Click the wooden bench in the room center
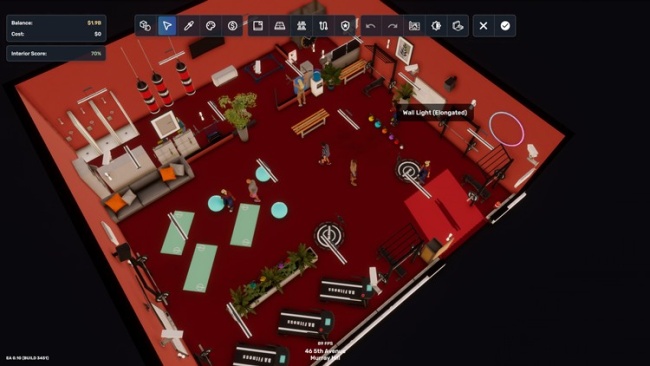 point(310,122)
